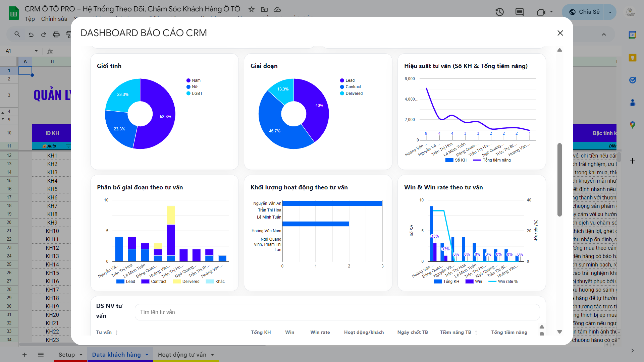Click the Chia Sẻ share button
Screen dimensions: 644x362
point(584,12)
